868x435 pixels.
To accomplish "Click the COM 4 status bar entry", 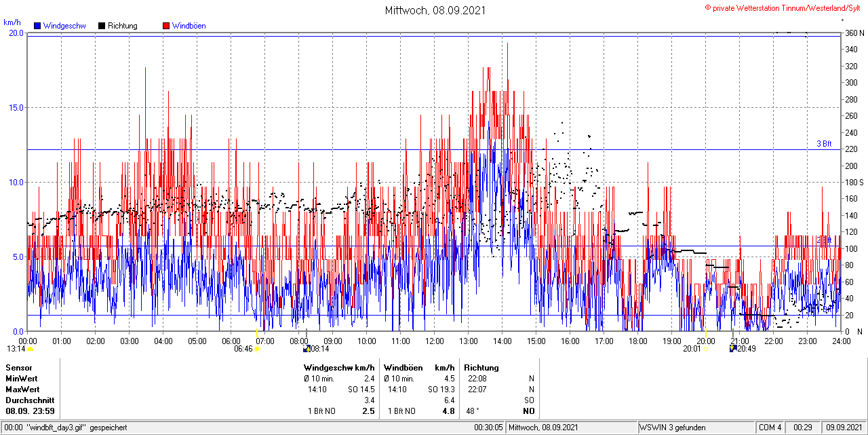I will point(770,428).
